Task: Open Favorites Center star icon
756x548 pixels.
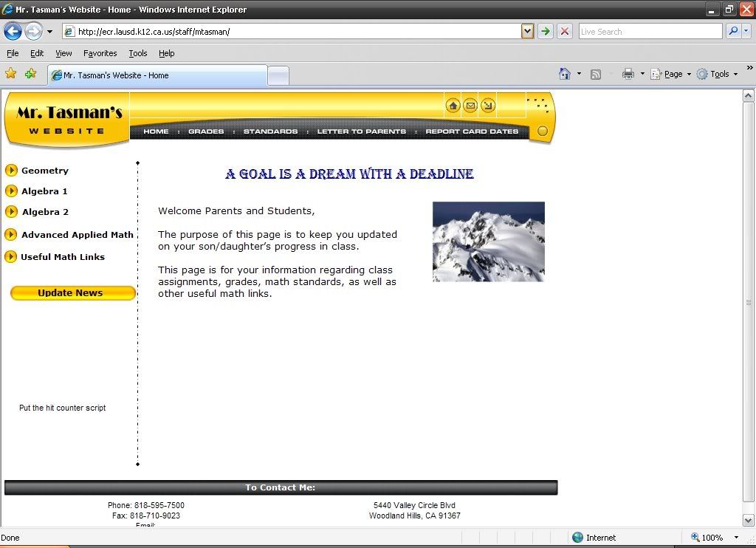Action: 11,74
